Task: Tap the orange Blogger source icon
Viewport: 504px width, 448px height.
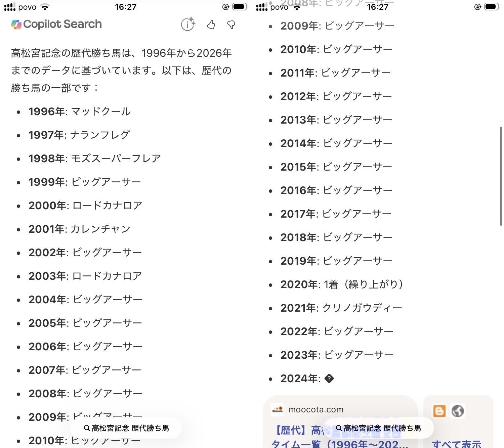Action: pyautogui.click(x=439, y=411)
